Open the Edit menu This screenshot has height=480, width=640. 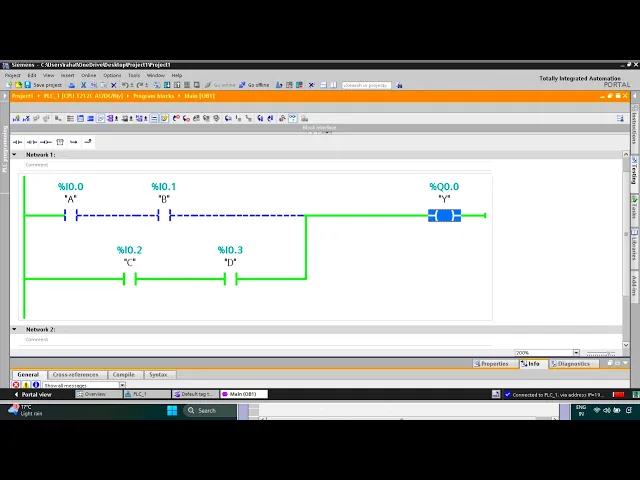32,76
